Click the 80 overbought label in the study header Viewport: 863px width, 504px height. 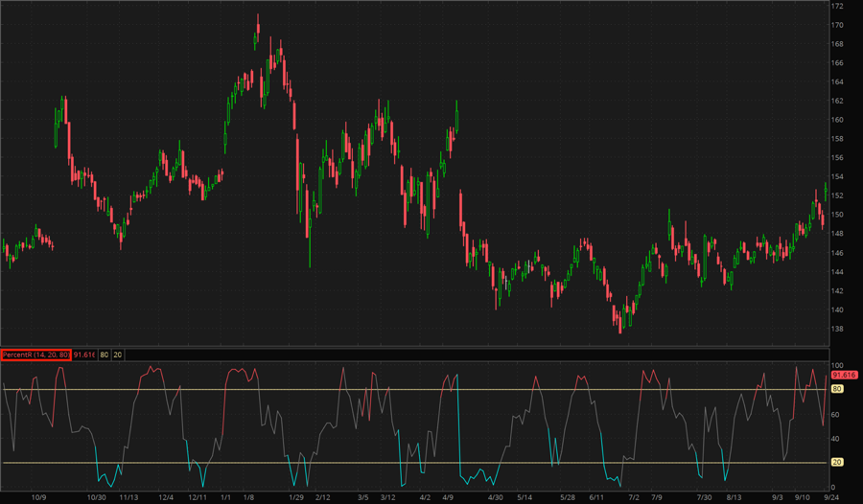105,355
